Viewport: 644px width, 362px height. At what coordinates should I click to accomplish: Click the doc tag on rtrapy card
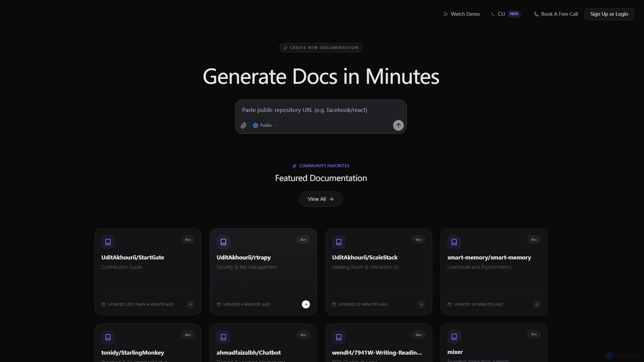(x=303, y=240)
